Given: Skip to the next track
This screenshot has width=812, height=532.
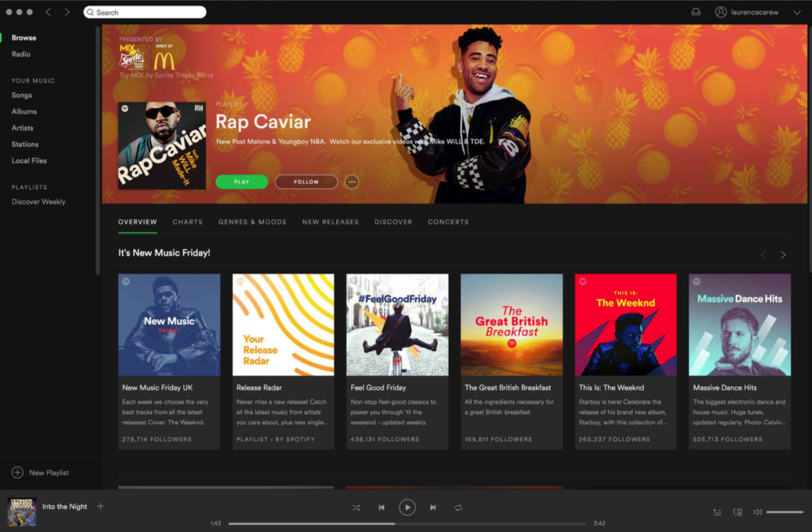Looking at the screenshot, I should [433, 508].
